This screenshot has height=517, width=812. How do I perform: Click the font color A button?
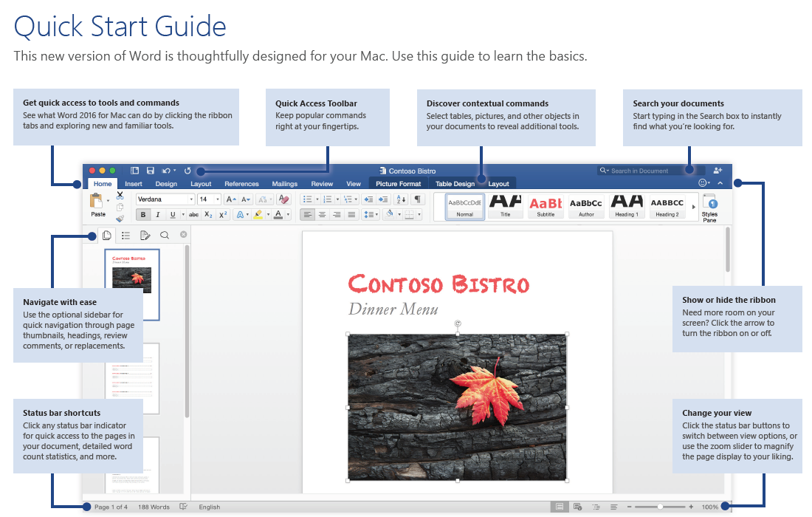[x=278, y=214]
